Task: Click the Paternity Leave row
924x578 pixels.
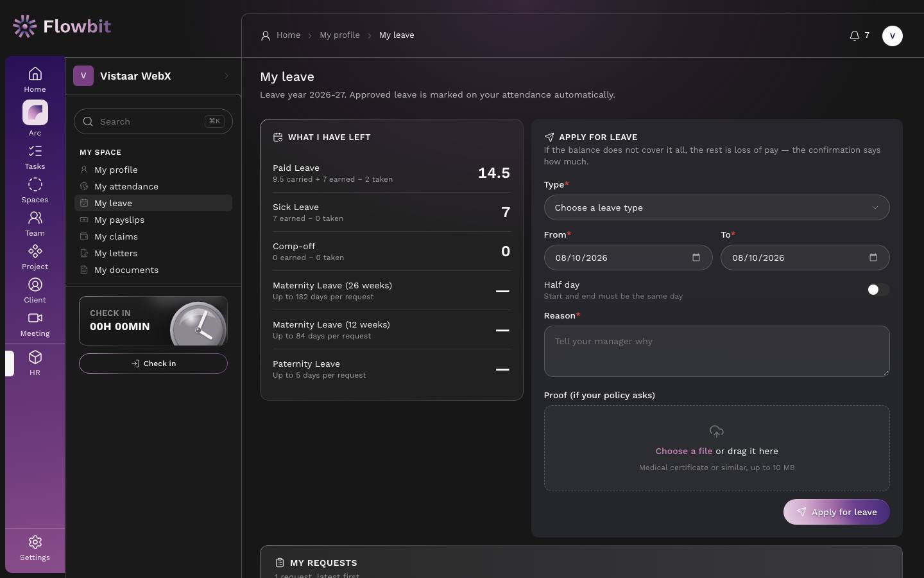Action: 391,369
